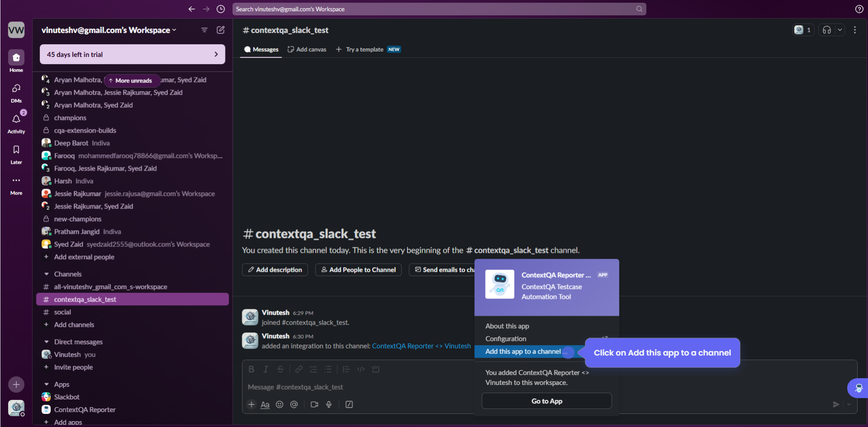Toggle the Aa formatting toolbar visibility
The height and width of the screenshot is (427, 868).
point(265,404)
